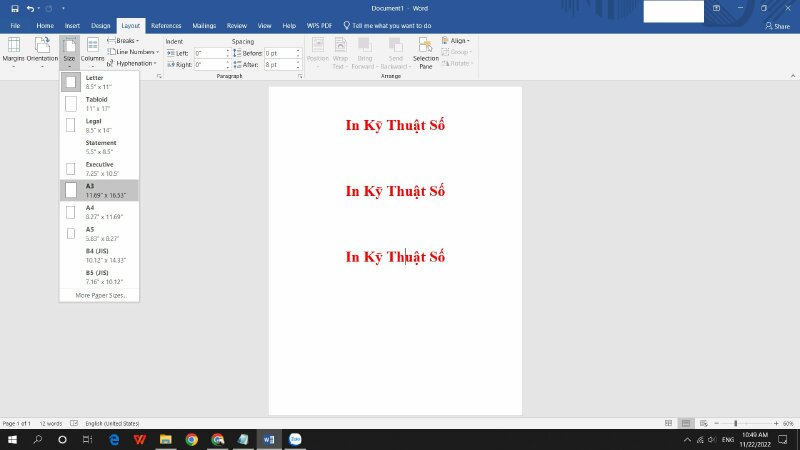Expand the Line Numbers dropdown
Screen dimensions: 800x450
coord(134,52)
